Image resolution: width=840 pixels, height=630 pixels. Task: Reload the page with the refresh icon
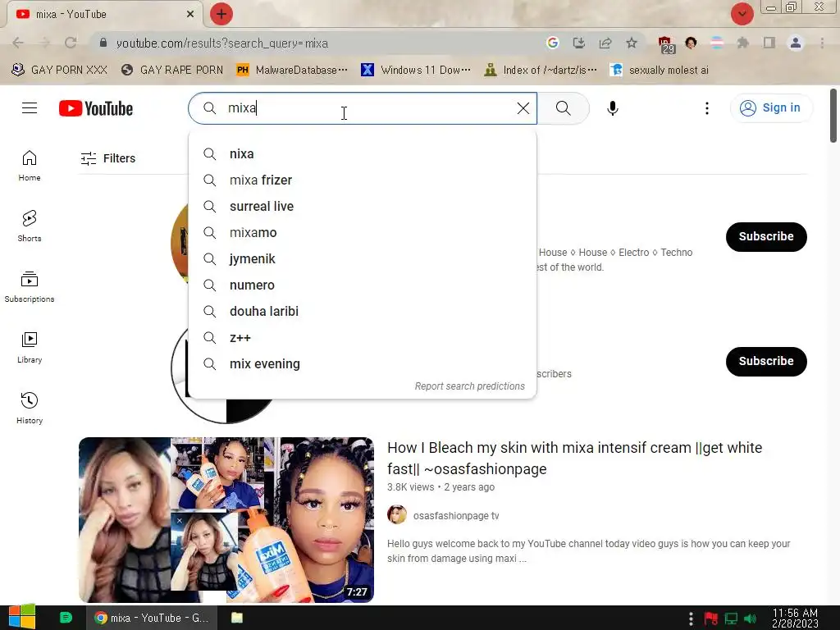71,43
